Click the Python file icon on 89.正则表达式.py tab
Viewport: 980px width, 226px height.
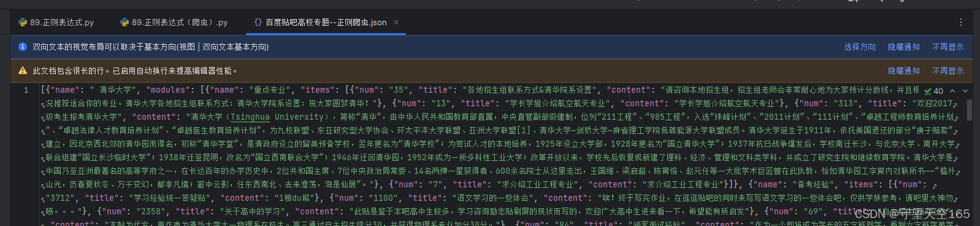[23, 22]
